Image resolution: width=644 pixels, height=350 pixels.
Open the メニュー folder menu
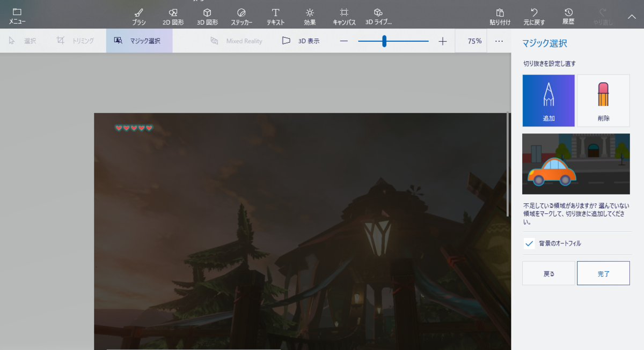17,16
